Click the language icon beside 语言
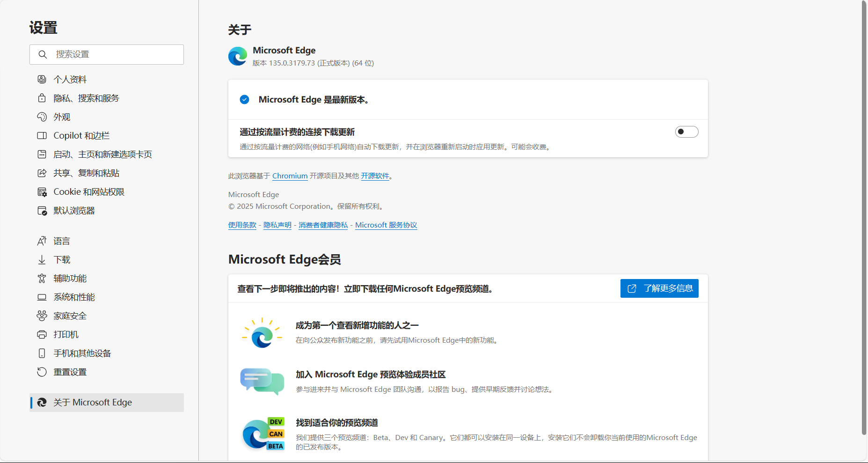 tap(42, 241)
